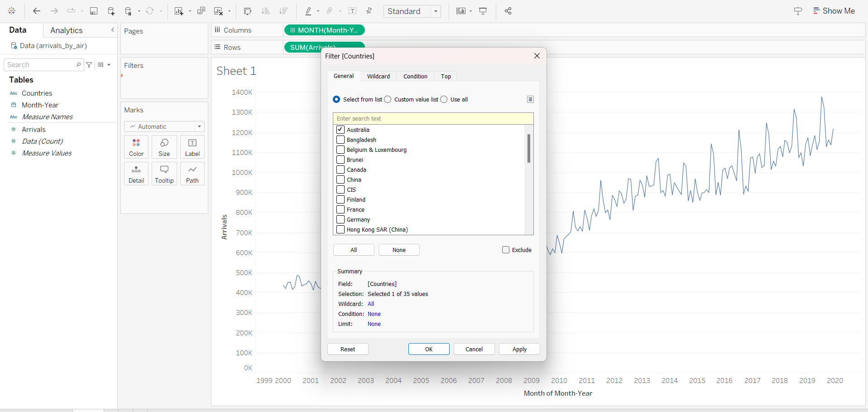Viewport: 868px width, 412px height.
Task: Click the country list scrollbar
Action: coord(528,148)
